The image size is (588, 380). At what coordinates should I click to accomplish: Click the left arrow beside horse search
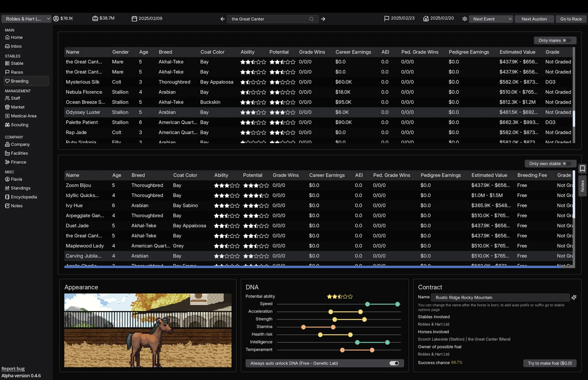click(x=222, y=19)
